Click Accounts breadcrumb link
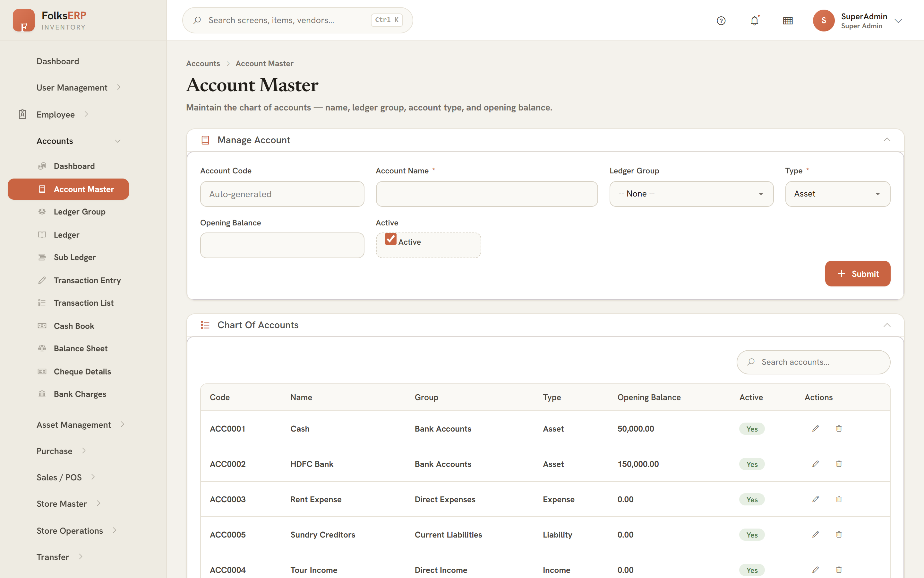Image resolution: width=924 pixels, height=578 pixels. 203,64
